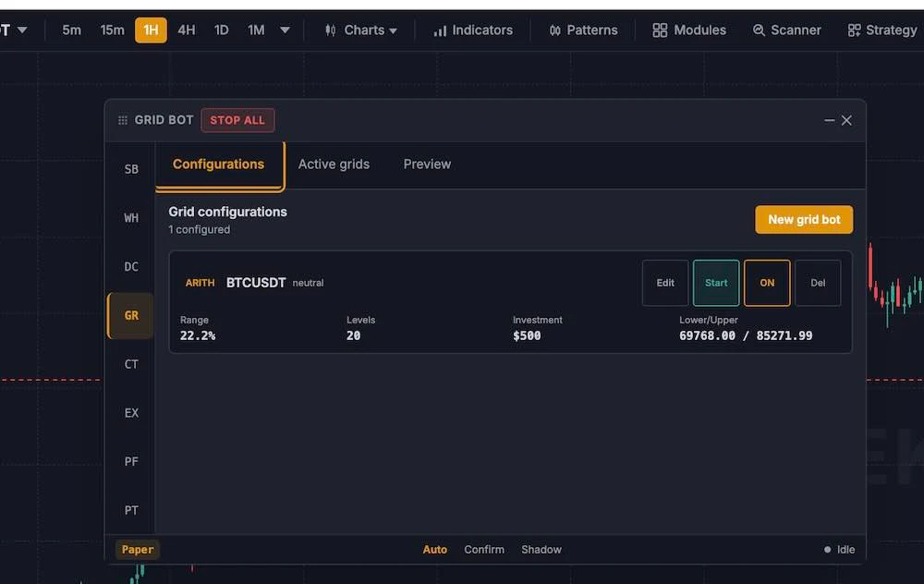This screenshot has height=584, width=924.
Task: Create a new grid bot
Action: 804,220
